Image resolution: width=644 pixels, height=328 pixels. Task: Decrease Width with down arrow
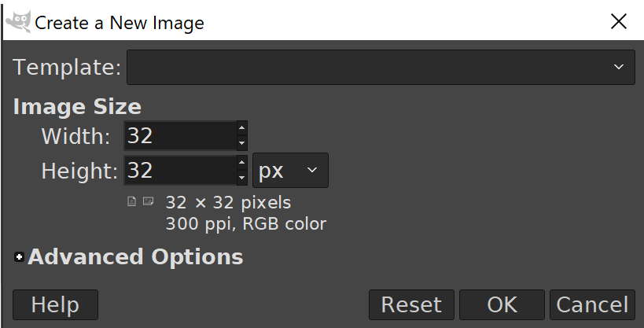pyautogui.click(x=242, y=143)
